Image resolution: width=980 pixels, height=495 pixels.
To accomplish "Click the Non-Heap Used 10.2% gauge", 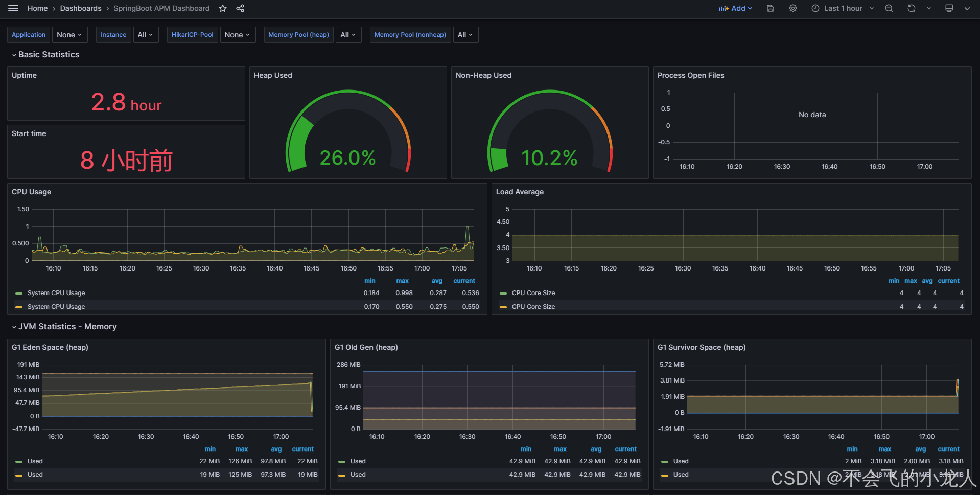I will pos(550,131).
